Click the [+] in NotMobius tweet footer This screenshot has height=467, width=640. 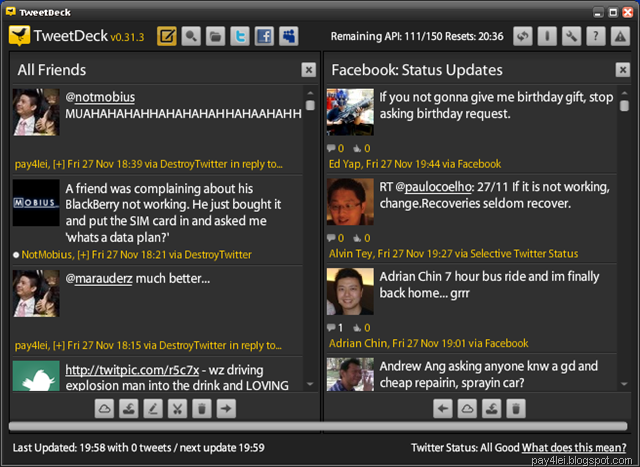(x=83, y=255)
